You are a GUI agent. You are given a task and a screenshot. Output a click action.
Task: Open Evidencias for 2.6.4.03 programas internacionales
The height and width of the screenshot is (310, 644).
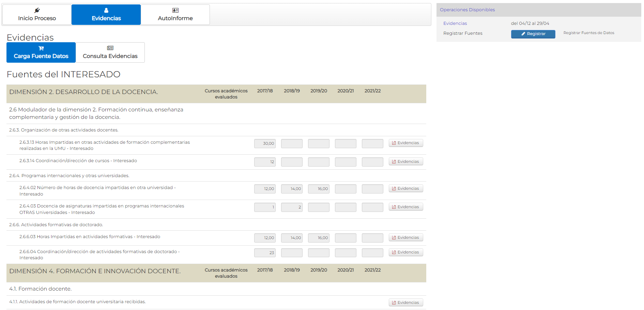pos(406,207)
